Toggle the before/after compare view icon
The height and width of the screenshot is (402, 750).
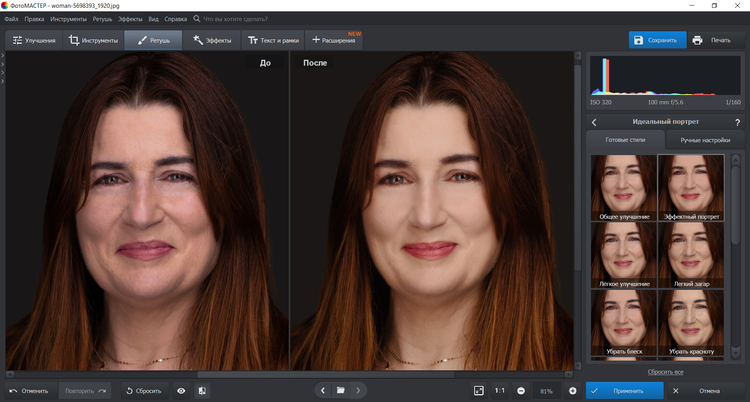[x=202, y=390]
